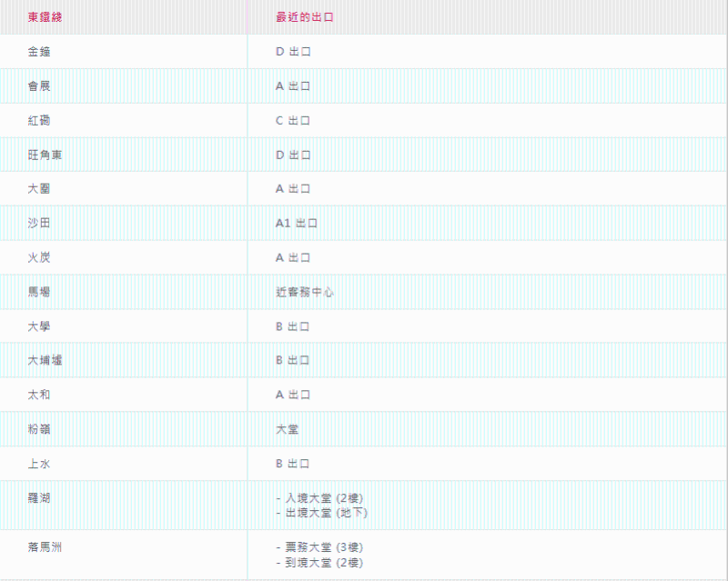This screenshot has height=581, width=728.
Task: Click the 東鐵綫 column header
Action: (45, 17)
